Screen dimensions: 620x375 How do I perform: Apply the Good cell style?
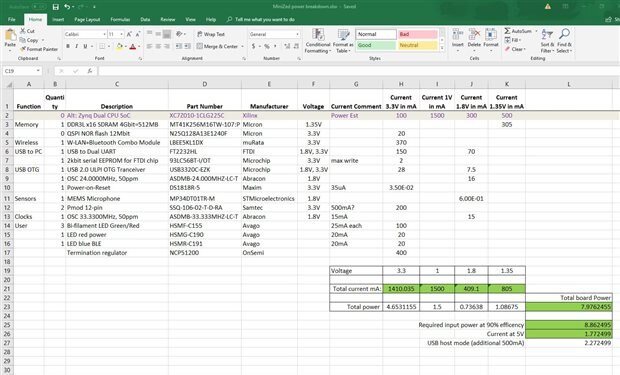click(x=376, y=45)
